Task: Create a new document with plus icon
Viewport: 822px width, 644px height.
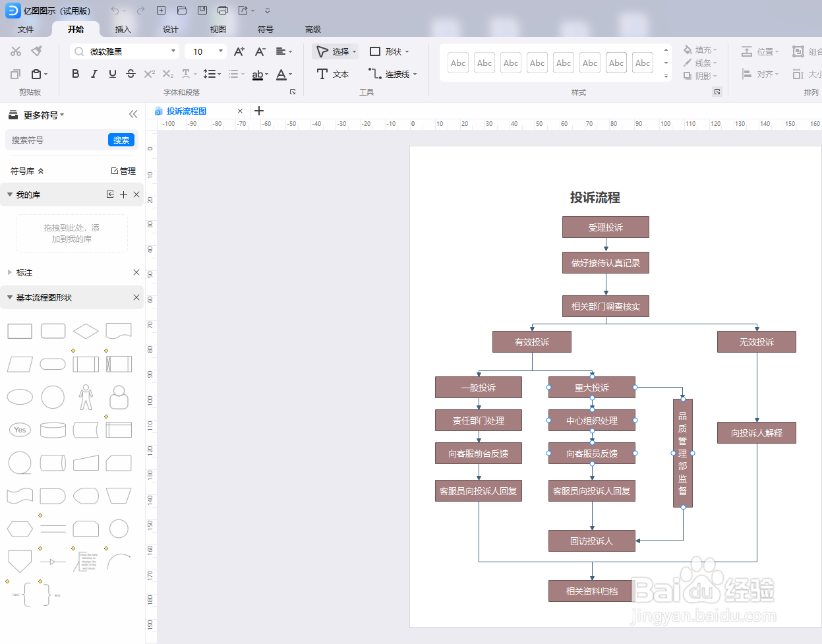Action: point(161,11)
